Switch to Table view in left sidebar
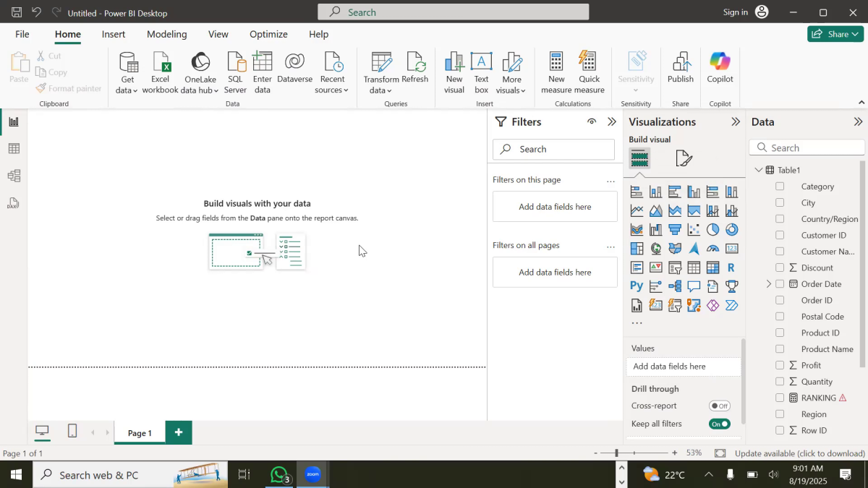The height and width of the screenshot is (488, 868). [x=13, y=149]
